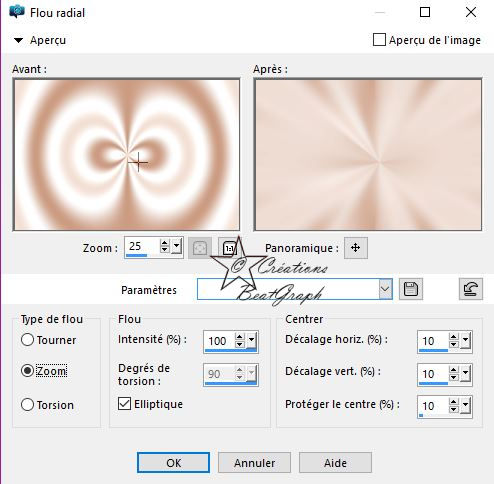
Task: Collapse the Aperçu preview section
Action: click(x=18, y=40)
